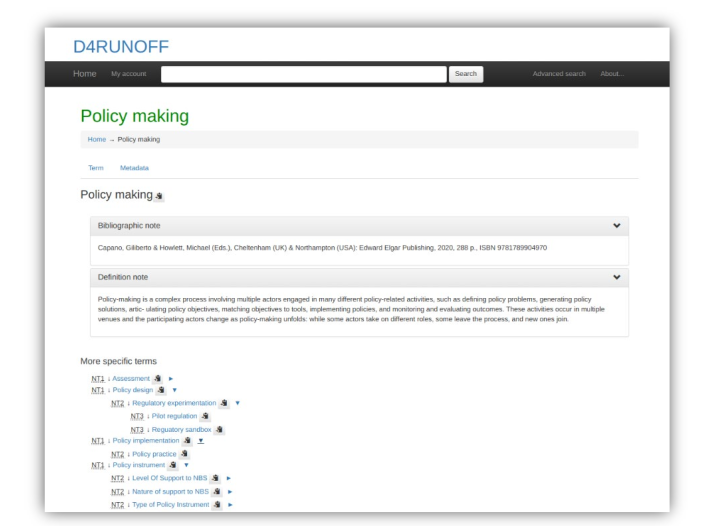
Task: Switch to the Metadata tab
Action: click(x=134, y=168)
